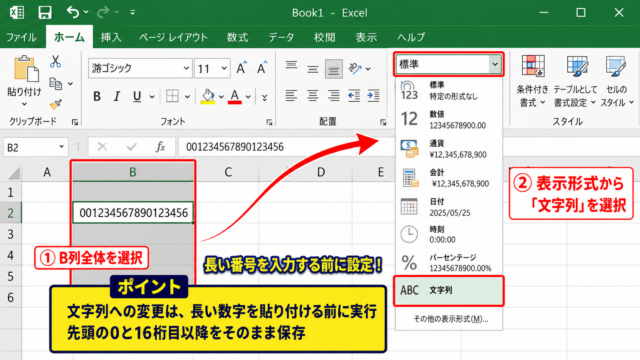This screenshot has width=640, height=360.
Task: Expand the 貼り付け dropdown arrow
Action: [24, 104]
